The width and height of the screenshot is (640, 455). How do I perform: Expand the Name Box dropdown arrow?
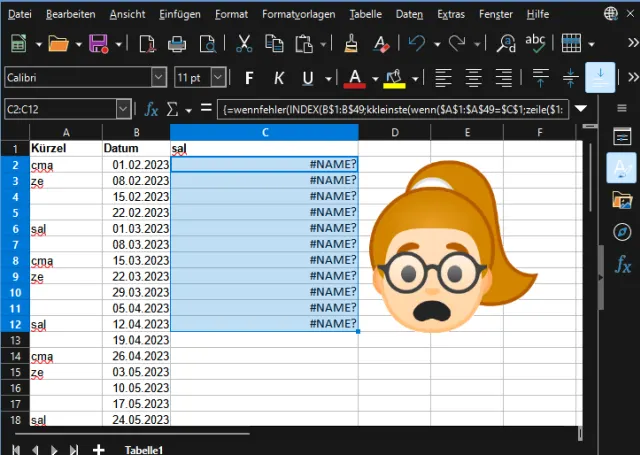[123, 108]
